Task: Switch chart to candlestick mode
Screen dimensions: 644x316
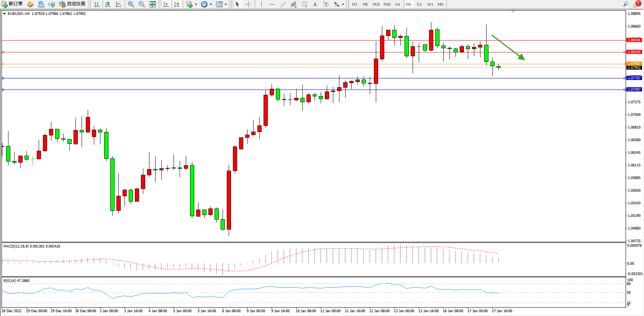Action: 108,4
